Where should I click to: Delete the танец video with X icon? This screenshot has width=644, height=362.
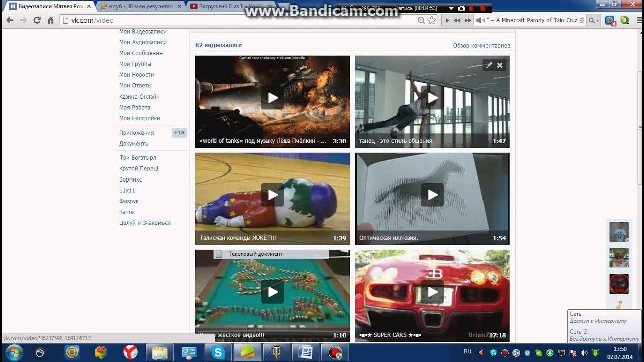pyautogui.click(x=500, y=65)
